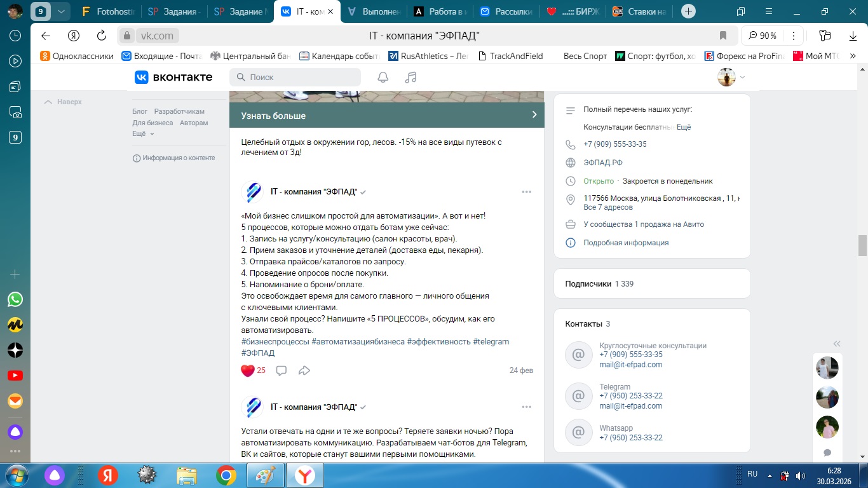This screenshot has height=488, width=868.
Task: Click the browser back arrow
Action: pos(45,36)
